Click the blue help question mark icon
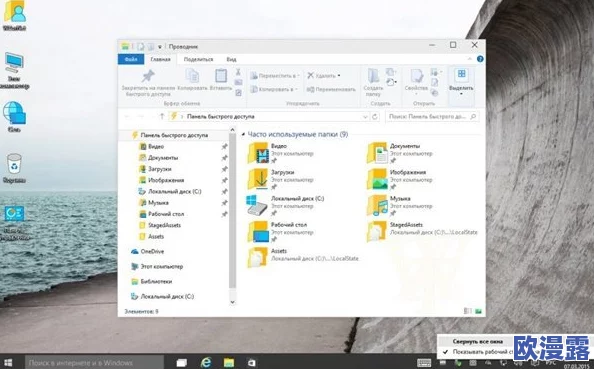The width and height of the screenshot is (594, 369). (480, 59)
